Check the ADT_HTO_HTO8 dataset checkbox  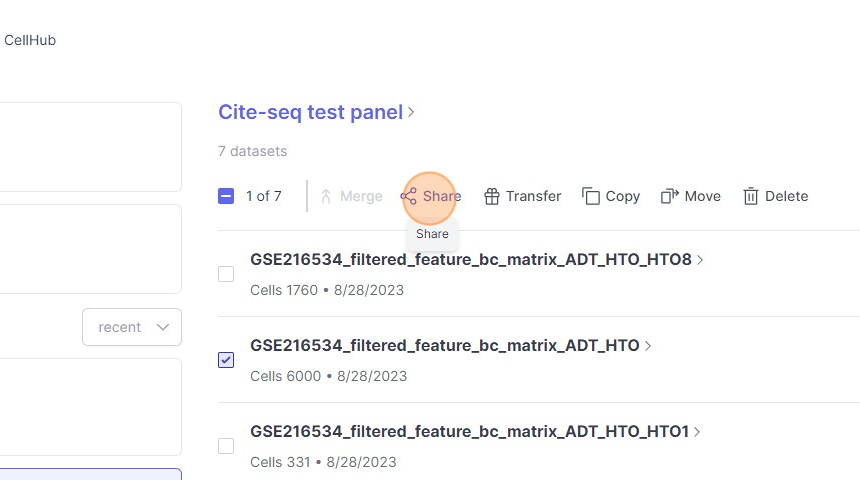click(226, 274)
